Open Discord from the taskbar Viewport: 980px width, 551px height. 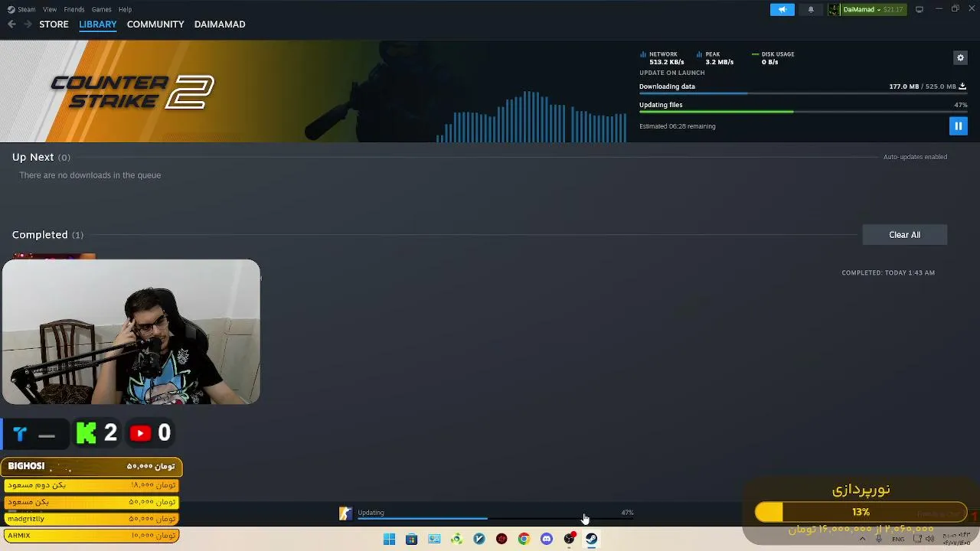[546, 540]
